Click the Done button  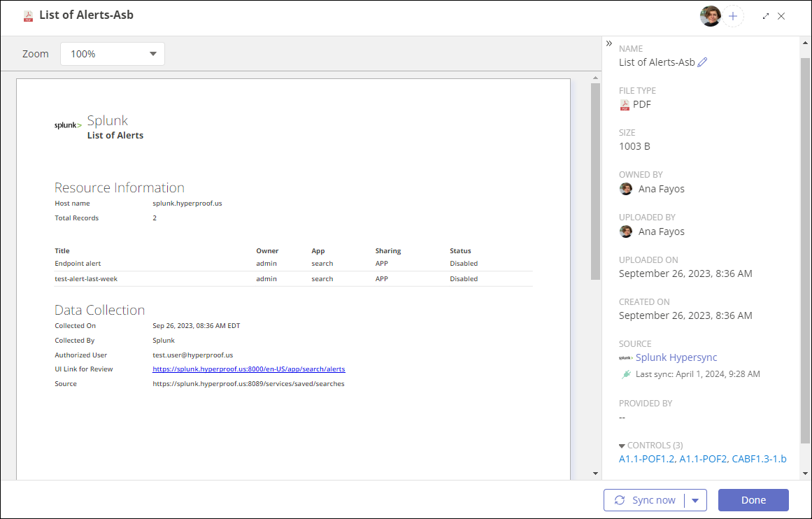click(x=753, y=500)
